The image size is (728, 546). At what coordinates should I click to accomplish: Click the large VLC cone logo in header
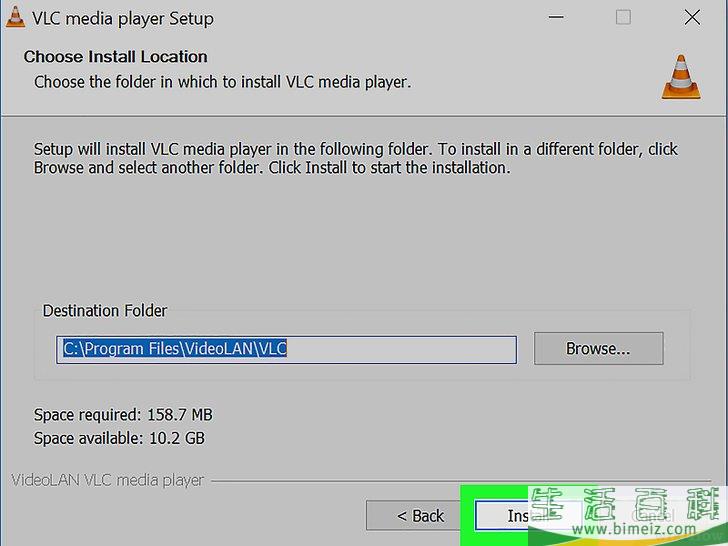[x=681, y=77]
